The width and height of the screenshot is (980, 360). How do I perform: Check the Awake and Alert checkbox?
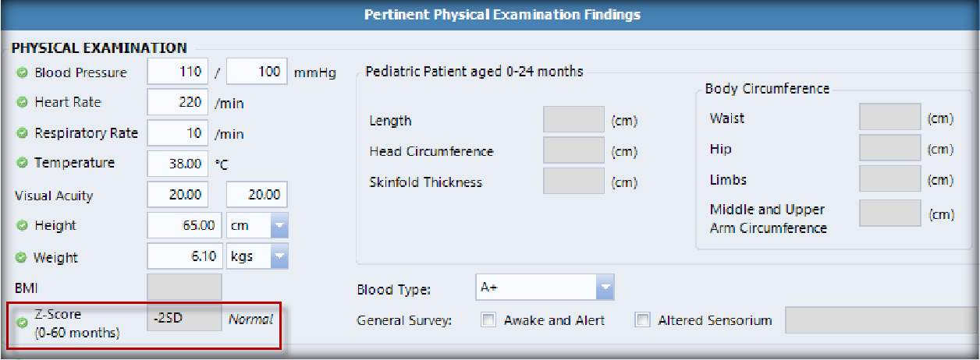pyautogui.click(x=488, y=320)
